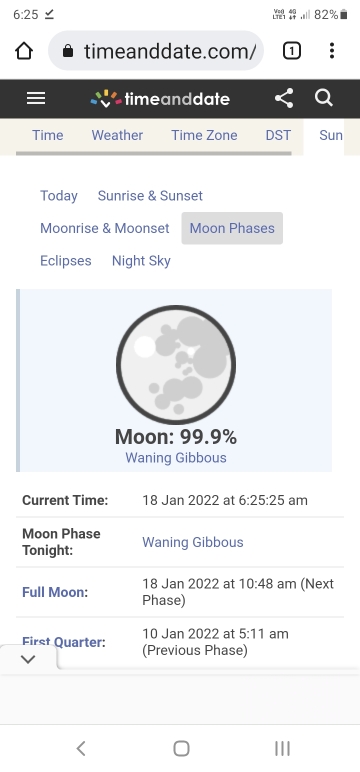
Task: Open Chrome three-dot overflow menu
Action: point(332,51)
